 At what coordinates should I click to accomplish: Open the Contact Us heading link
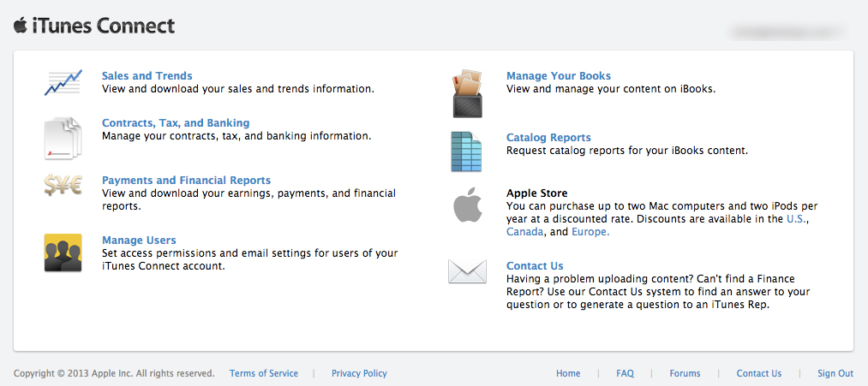click(x=535, y=265)
